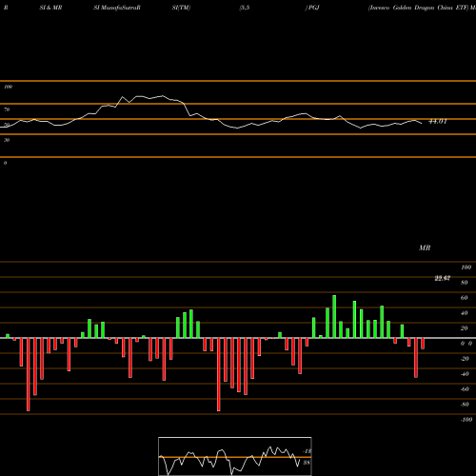The width and height of the screenshot is (476, 476).
Task: Click the 50 level label on RSI chart
Action: (x=7, y=125)
